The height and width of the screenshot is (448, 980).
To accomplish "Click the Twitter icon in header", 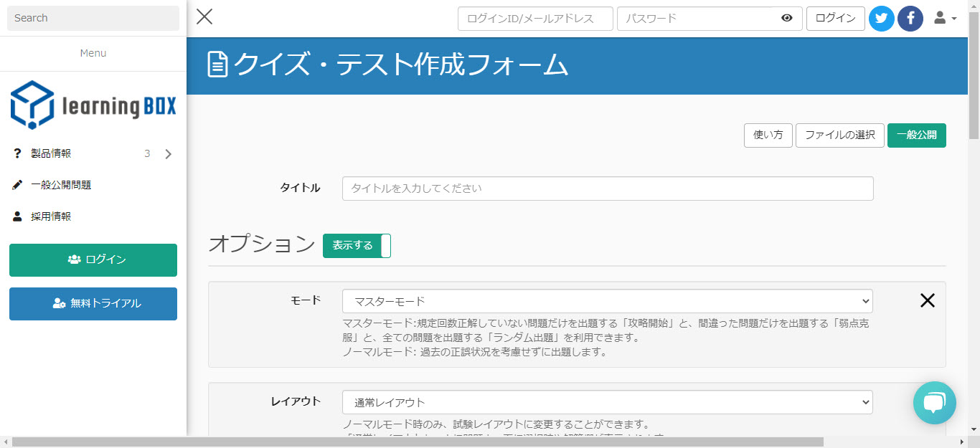I will click(x=881, y=19).
